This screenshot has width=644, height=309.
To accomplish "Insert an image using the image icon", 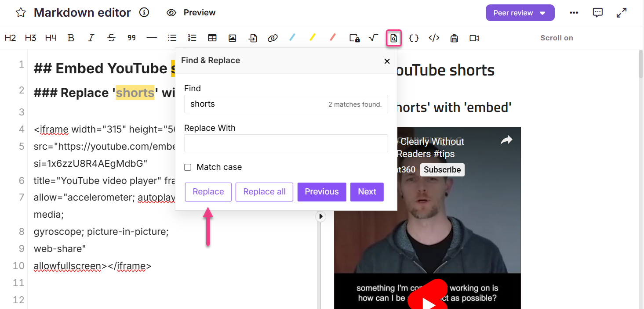I will [232, 38].
